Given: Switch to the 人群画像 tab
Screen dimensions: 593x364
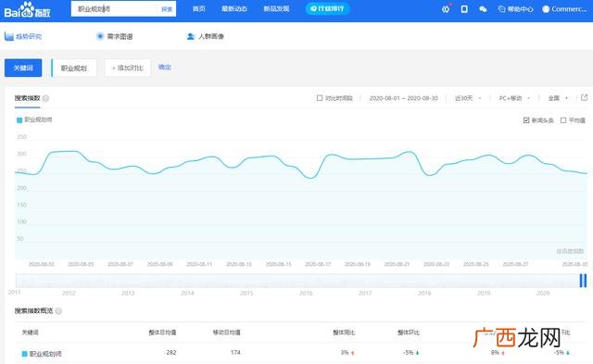Looking at the screenshot, I should click(206, 36).
